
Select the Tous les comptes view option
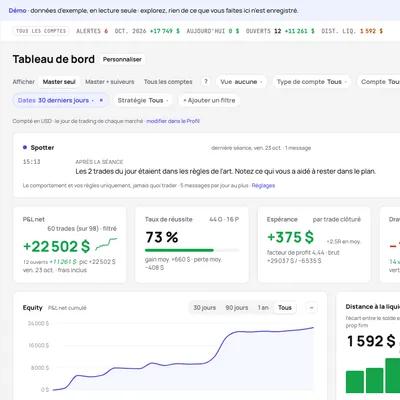(168, 82)
